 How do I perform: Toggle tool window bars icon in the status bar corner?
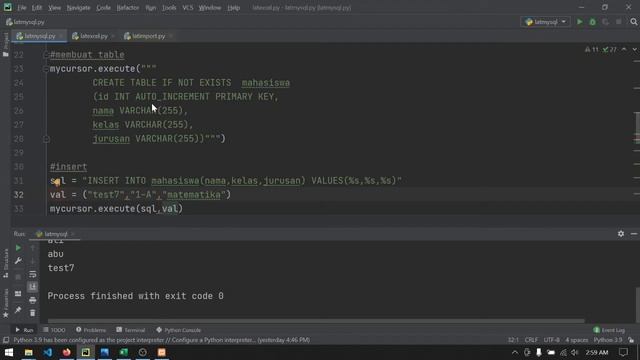(x=6, y=340)
